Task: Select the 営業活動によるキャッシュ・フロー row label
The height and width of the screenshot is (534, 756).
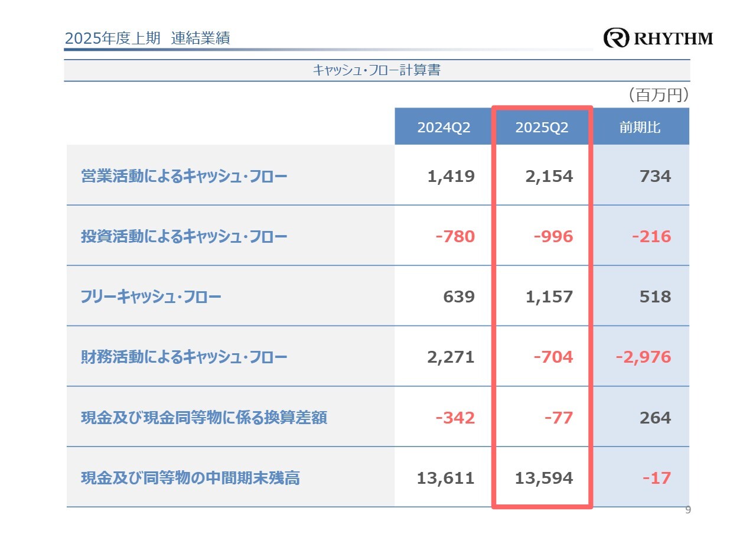Action: pos(184,176)
